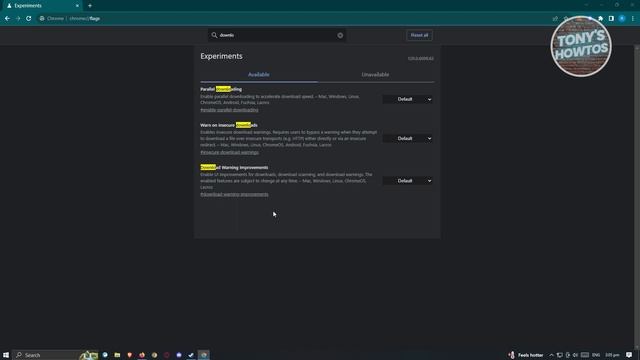This screenshot has width=640, height=360.
Task: Click the Parallel downloading title
Action: (221, 89)
